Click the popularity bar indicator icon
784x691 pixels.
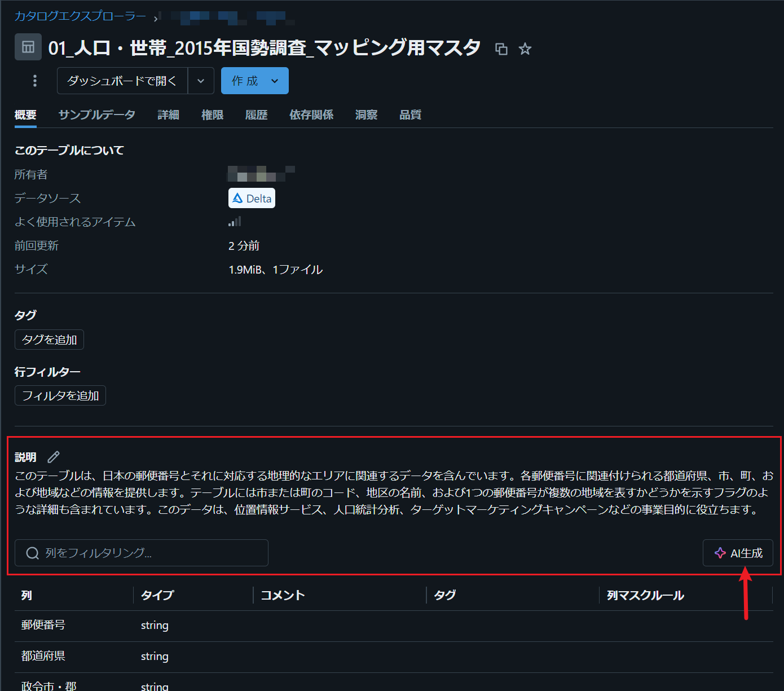(235, 222)
